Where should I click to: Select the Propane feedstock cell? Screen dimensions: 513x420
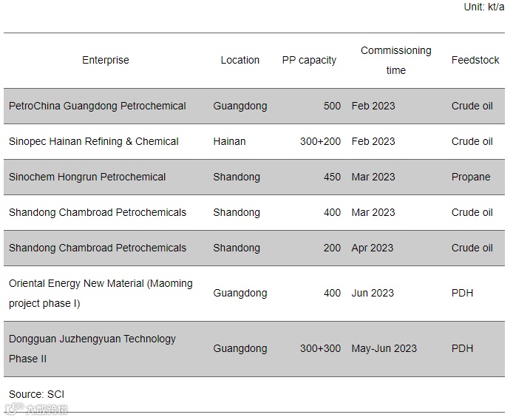[x=471, y=177]
